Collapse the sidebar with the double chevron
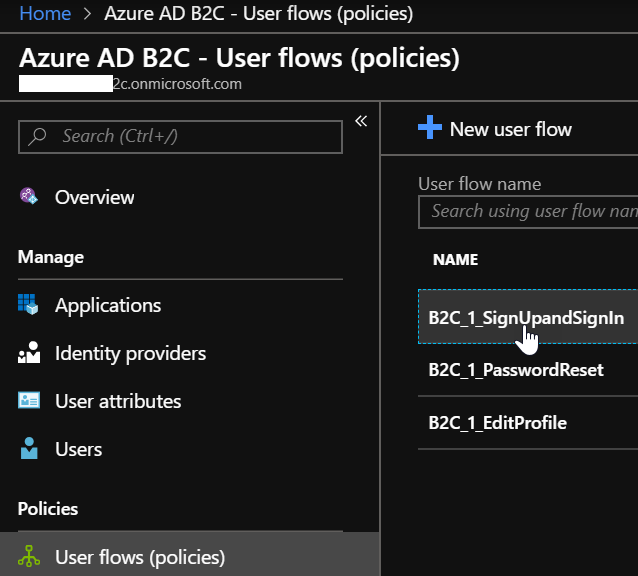The height and width of the screenshot is (576, 638). (361, 121)
